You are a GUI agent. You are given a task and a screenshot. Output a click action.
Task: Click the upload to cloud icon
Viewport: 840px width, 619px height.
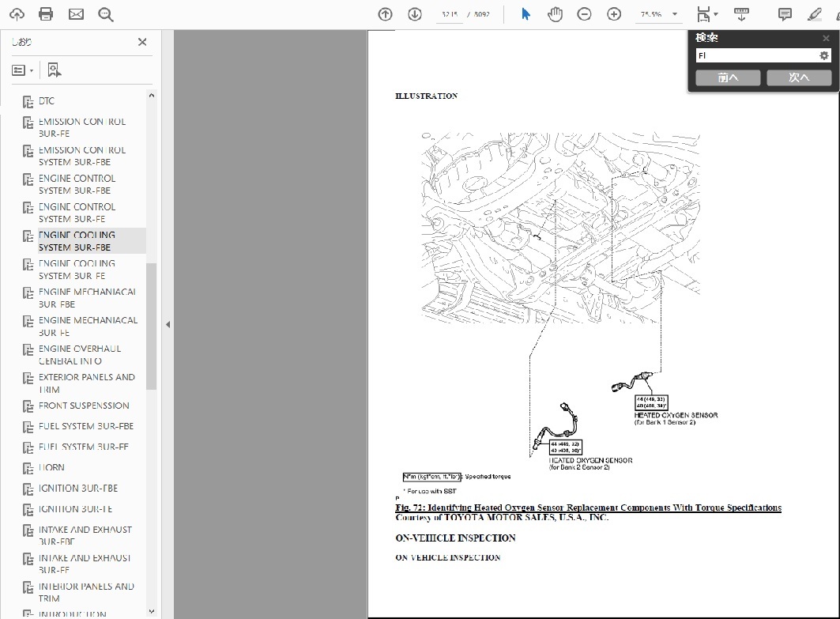click(17, 14)
